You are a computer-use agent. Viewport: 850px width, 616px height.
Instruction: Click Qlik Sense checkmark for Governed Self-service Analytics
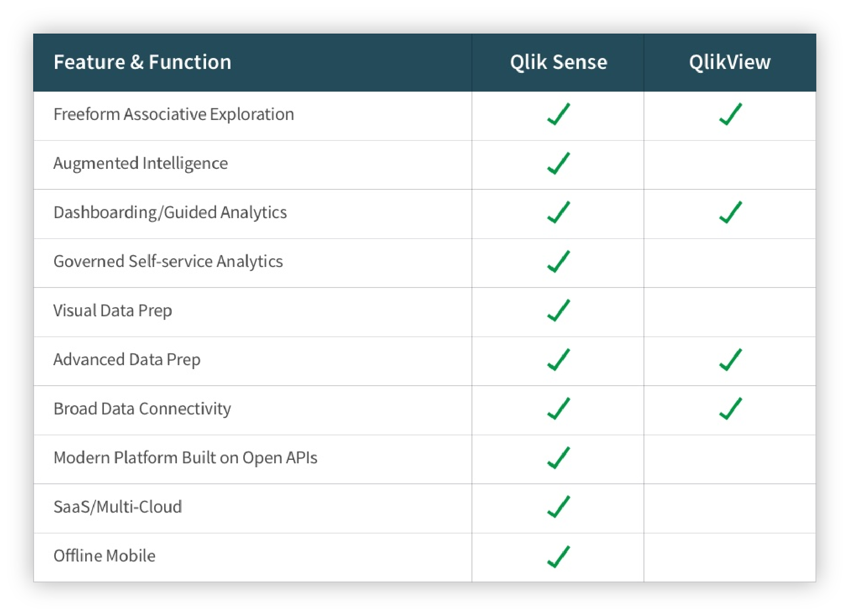pyautogui.click(x=558, y=261)
